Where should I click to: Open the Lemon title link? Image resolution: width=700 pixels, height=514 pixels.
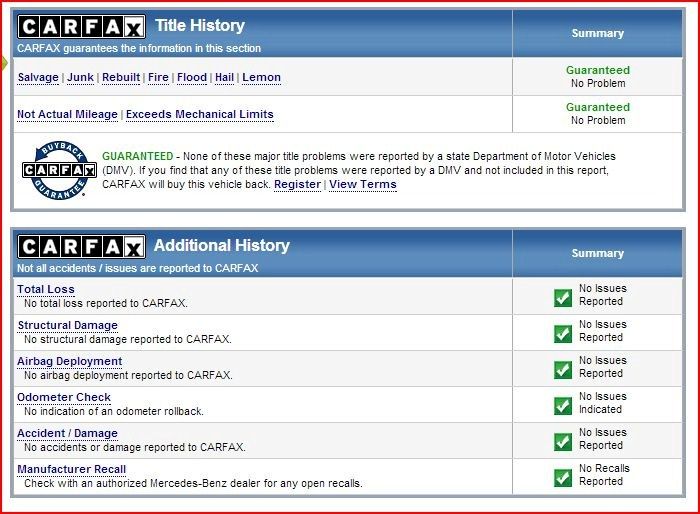(x=262, y=77)
